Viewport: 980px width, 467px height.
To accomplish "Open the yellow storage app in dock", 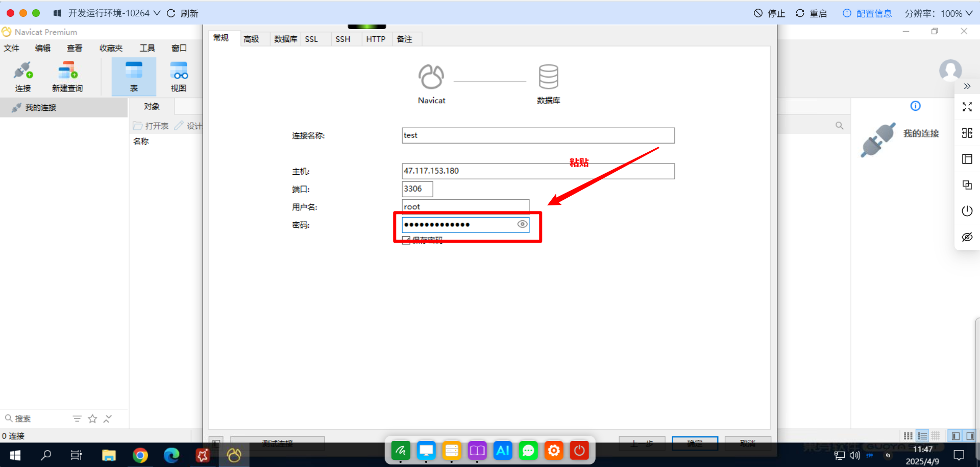I will [452, 450].
